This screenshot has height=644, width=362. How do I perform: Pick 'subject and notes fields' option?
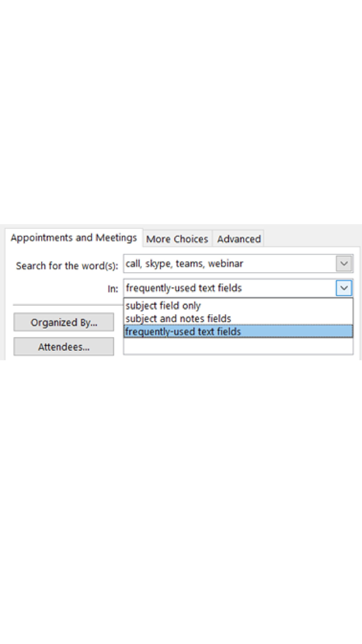click(178, 319)
